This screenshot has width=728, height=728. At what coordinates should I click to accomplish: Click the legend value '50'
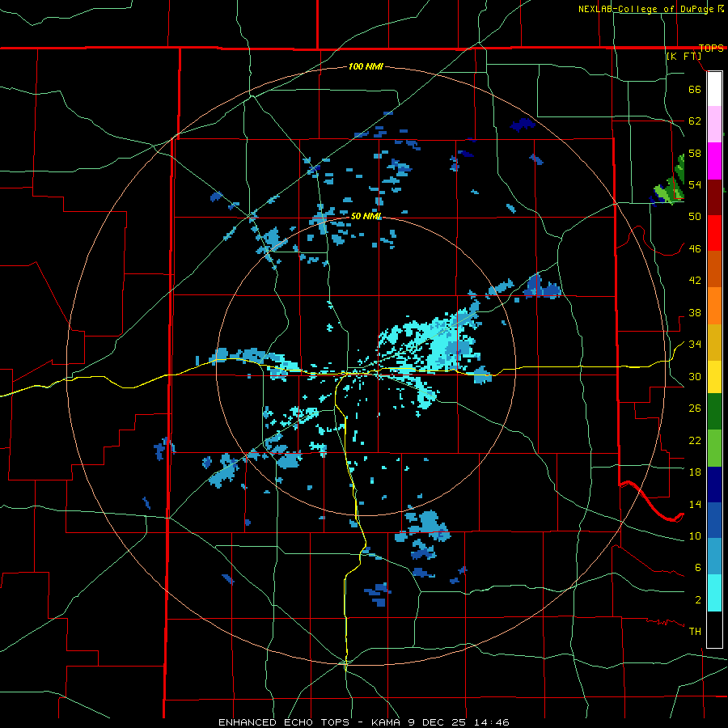coord(695,216)
